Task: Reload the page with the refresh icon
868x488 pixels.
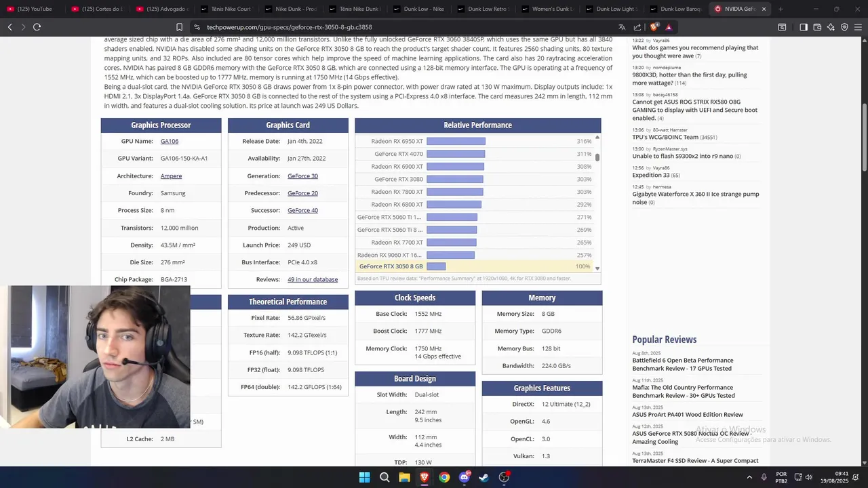Action: coord(37,27)
